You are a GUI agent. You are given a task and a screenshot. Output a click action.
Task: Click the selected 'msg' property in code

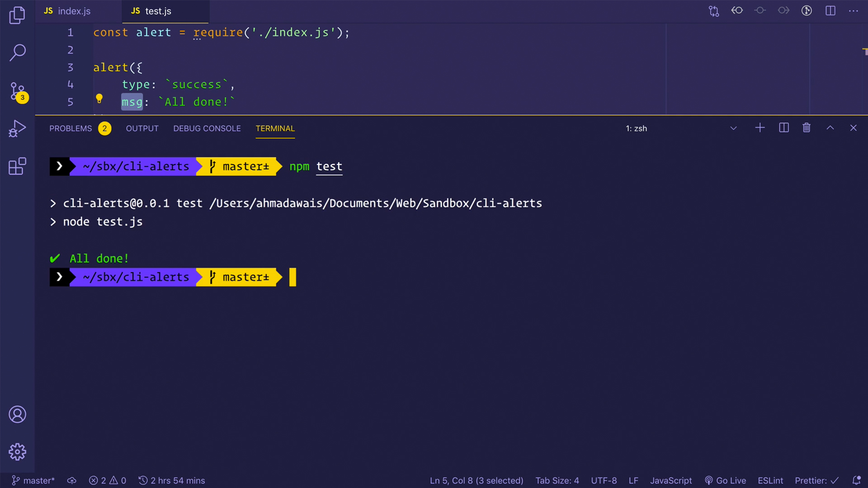point(132,102)
